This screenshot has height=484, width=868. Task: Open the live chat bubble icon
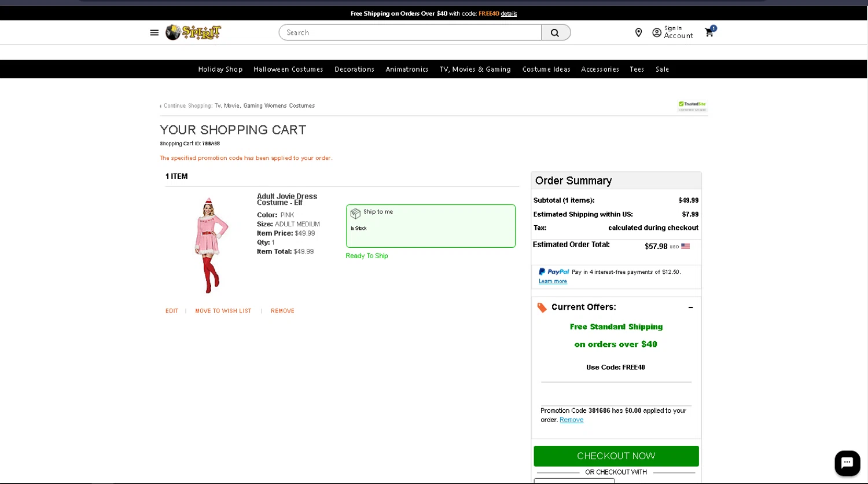click(x=847, y=463)
